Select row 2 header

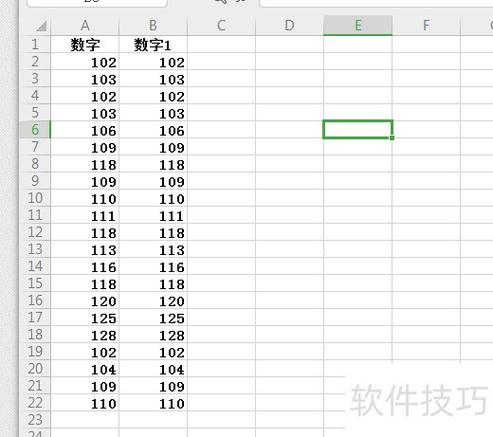tap(35, 61)
